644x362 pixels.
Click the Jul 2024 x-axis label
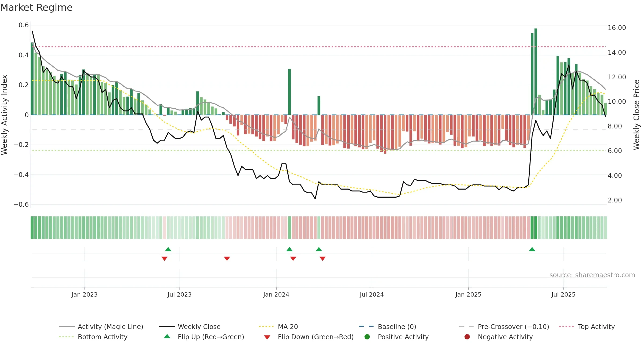(x=372, y=294)
